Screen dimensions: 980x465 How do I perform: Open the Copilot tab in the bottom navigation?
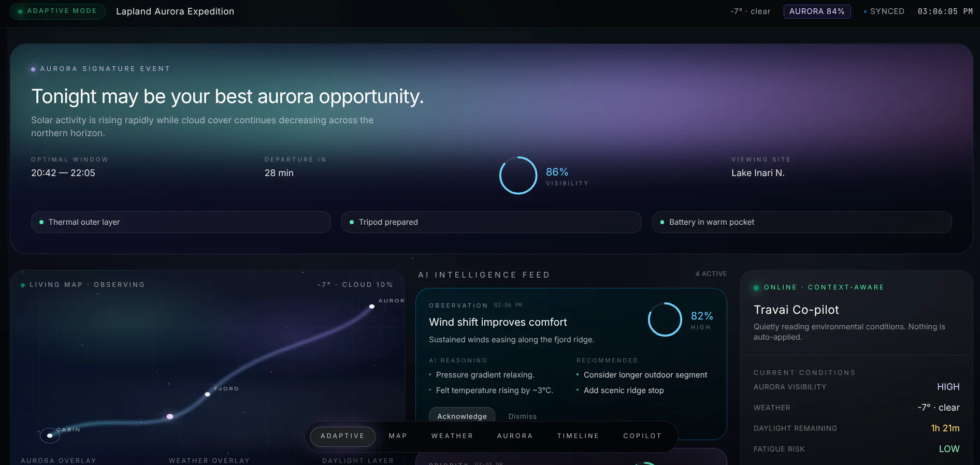[x=642, y=436]
